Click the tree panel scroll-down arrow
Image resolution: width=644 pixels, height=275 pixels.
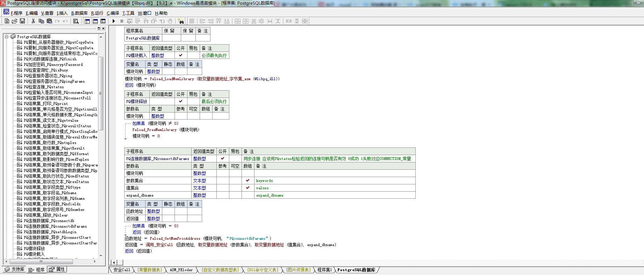101,255
